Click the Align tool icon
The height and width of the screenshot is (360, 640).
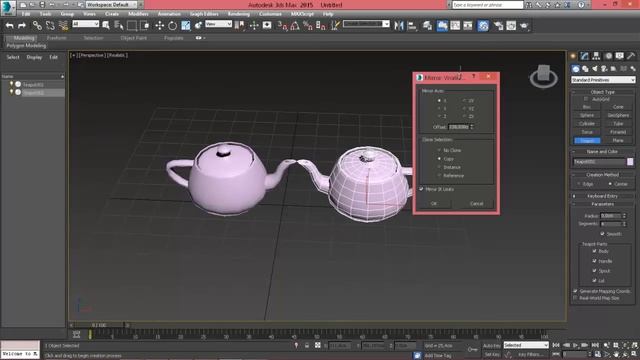[x=412, y=25]
